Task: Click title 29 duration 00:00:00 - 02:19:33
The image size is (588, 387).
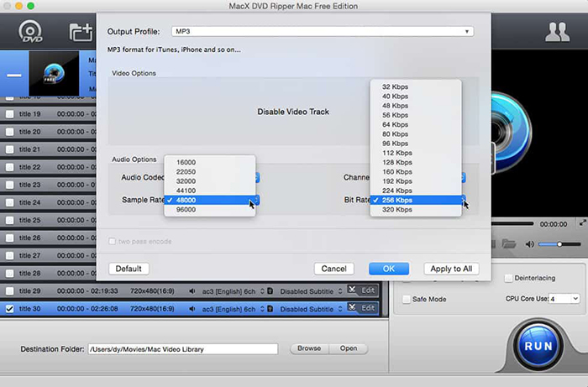Action: coord(87,291)
